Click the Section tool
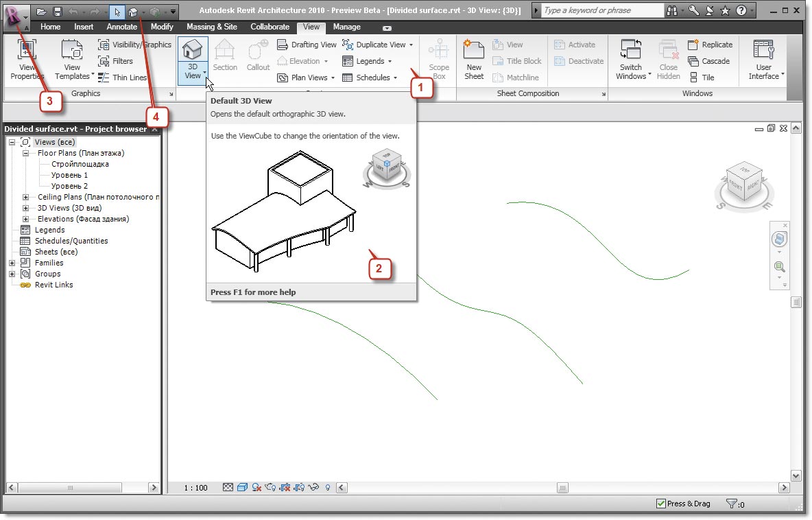The height and width of the screenshot is (520, 812). click(225, 56)
